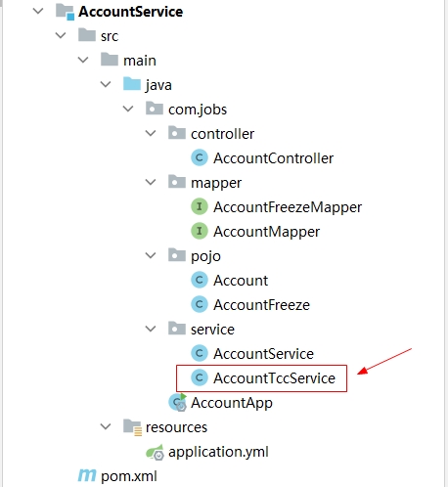Collapse the mapper package chevron
Image resolution: width=448 pixels, height=487 pixels.
point(151,182)
